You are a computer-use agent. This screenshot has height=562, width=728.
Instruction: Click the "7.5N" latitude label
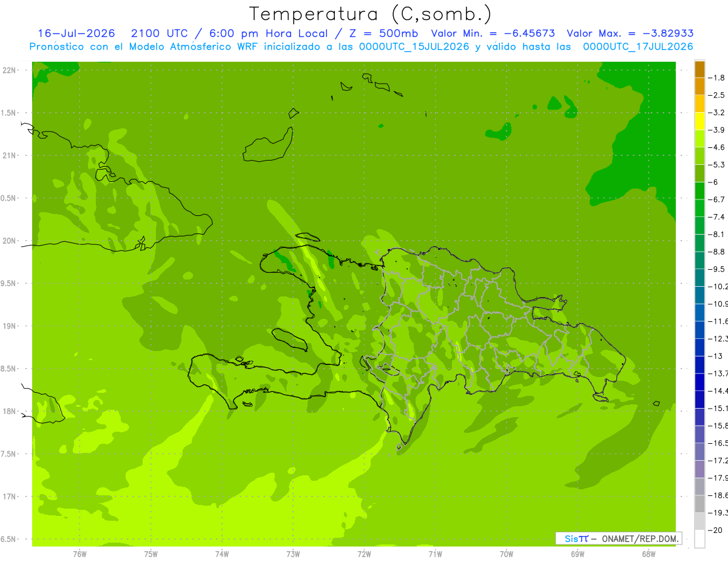click(x=8, y=454)
